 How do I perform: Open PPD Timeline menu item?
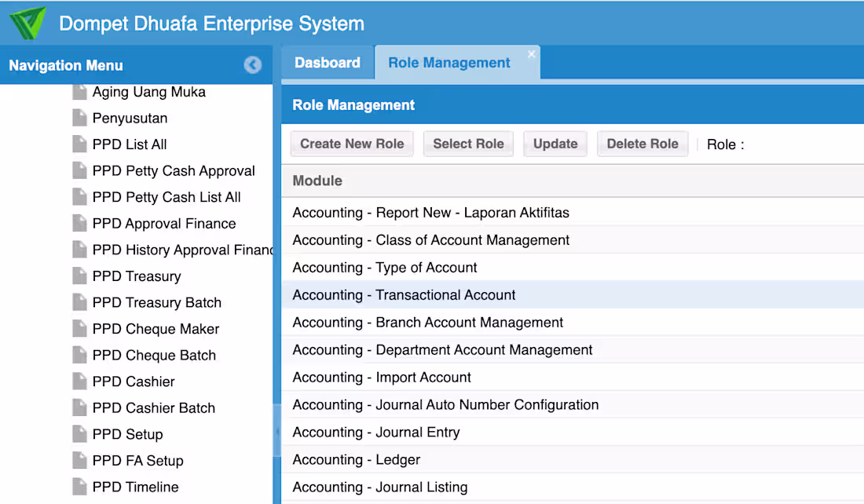pos(136,487)
